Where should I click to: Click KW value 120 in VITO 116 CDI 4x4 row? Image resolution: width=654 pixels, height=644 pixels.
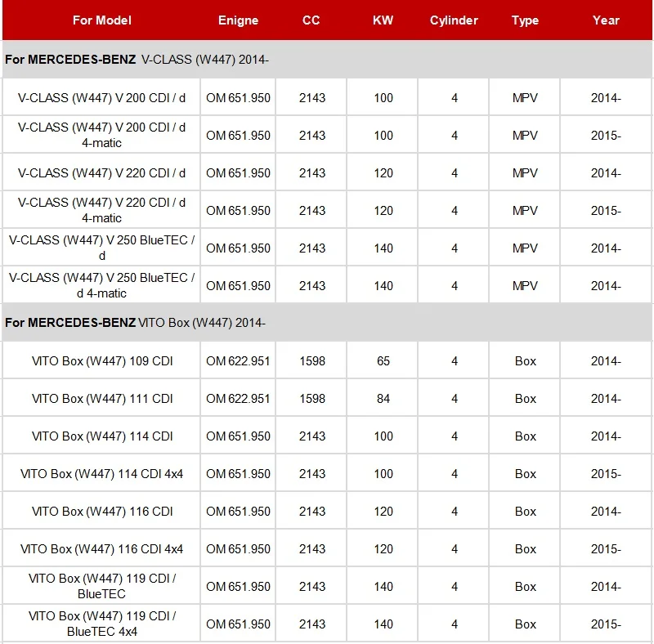click(x=383, y=548)
